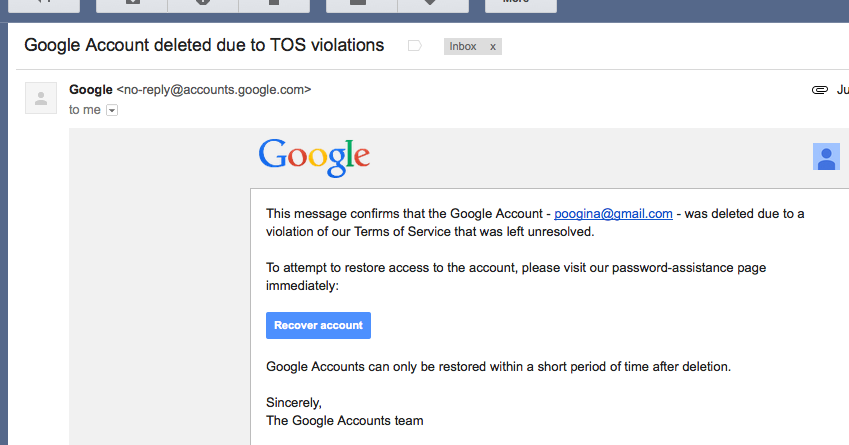This screenshot has width=849, height=445.
Task: Click the truncated date at message right
Action: click(842, 90)
